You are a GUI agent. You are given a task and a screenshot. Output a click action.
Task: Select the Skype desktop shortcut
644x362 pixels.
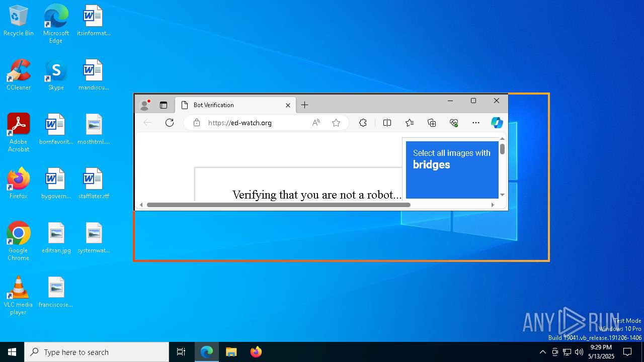(x=56, y=75)
